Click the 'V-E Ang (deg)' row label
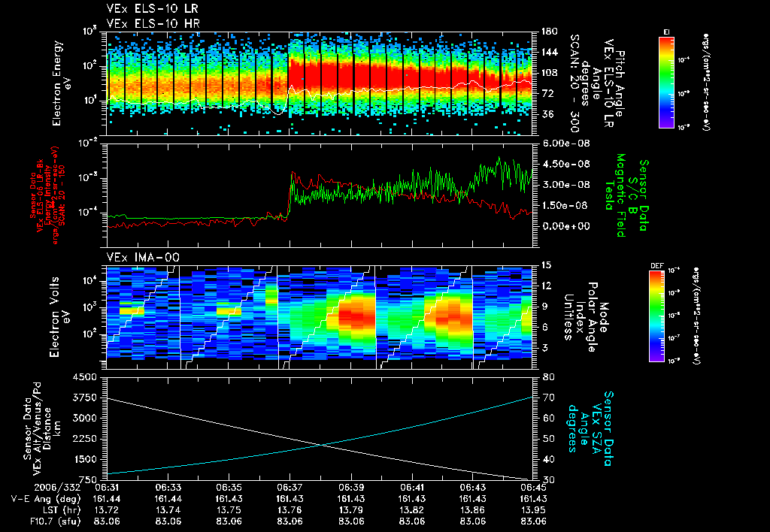Image resolution: width=770 pixels, height=532 pixels. (x=46, y=499)
